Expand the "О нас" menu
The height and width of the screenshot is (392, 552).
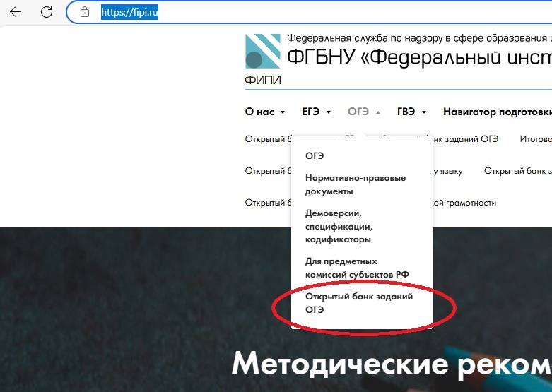tap(265, 112)
